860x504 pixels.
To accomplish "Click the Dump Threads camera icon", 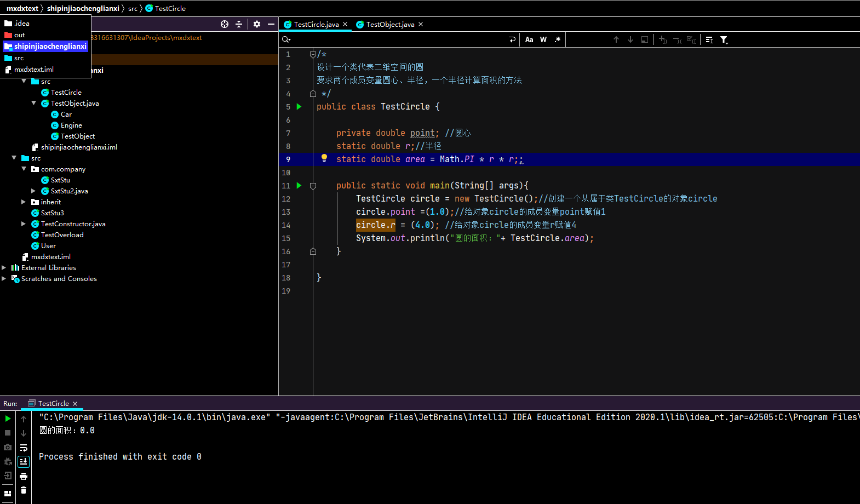I will tap(8, 447).
